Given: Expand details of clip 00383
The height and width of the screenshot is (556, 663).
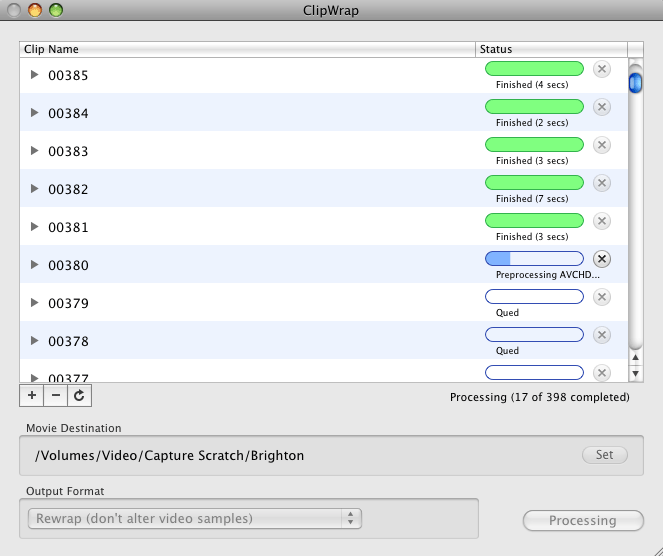Looking at the screenshot, I should [34, 151].
